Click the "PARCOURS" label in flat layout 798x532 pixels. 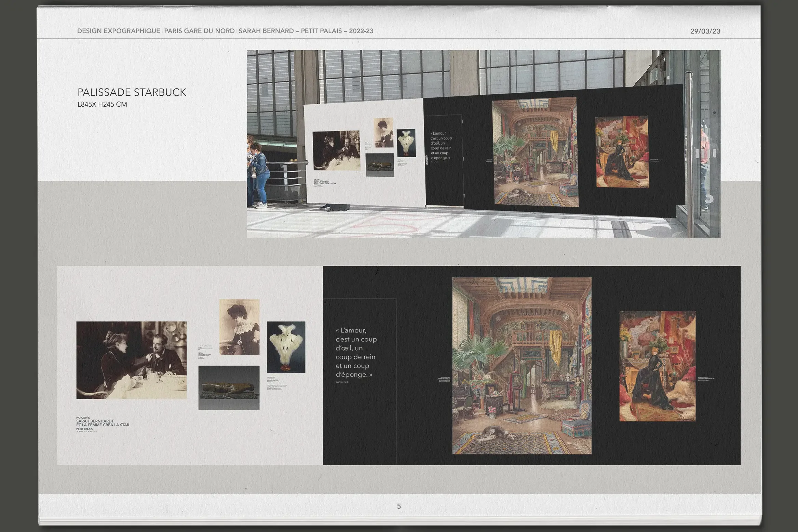click(x=83, y=418)
